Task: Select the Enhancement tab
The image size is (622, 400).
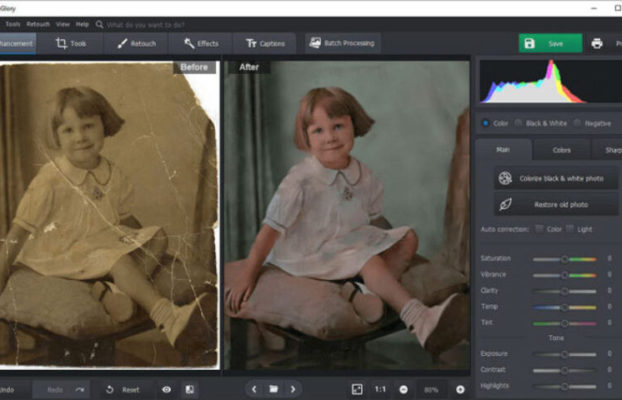Action: pyautogui.click(x=17, y=43)
